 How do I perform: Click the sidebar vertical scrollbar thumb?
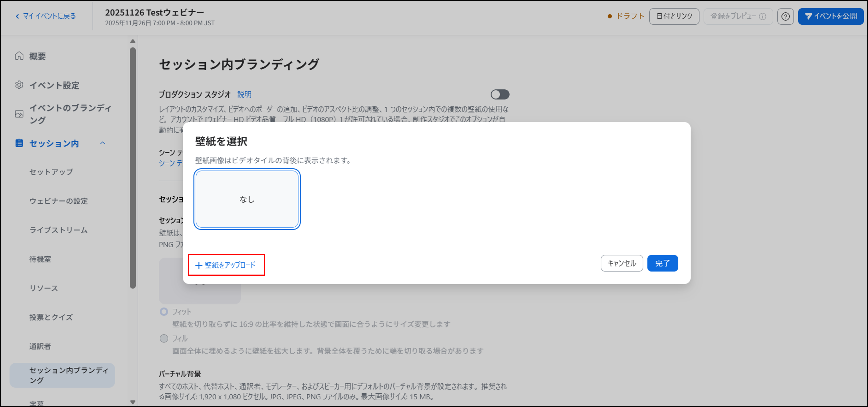tap(133, 168)
